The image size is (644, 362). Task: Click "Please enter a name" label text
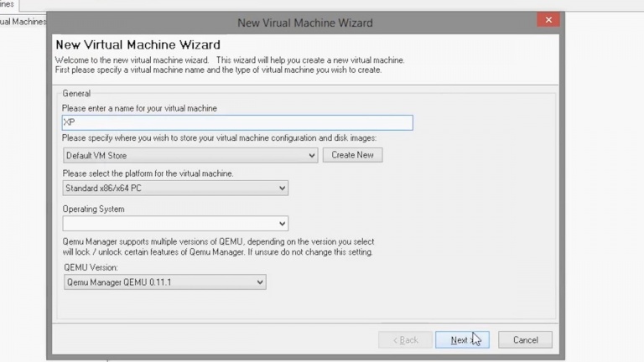pos(140,108)
